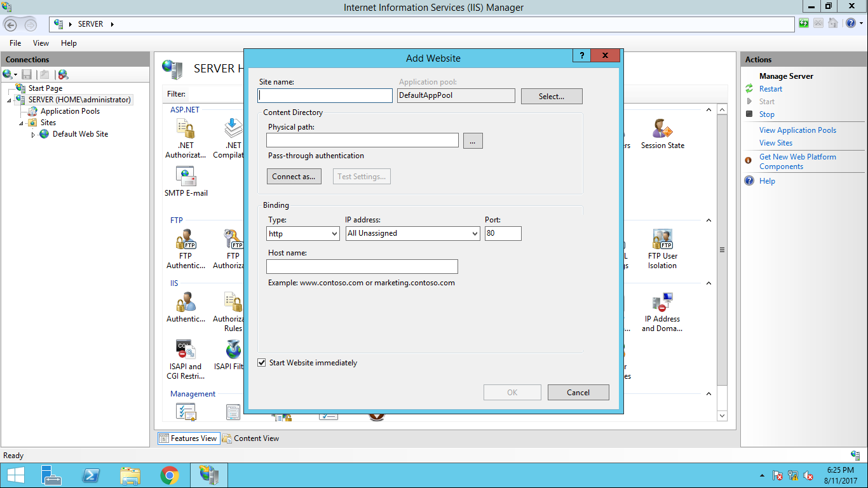
Task: Click View Sites link
Action: point(776,143)
